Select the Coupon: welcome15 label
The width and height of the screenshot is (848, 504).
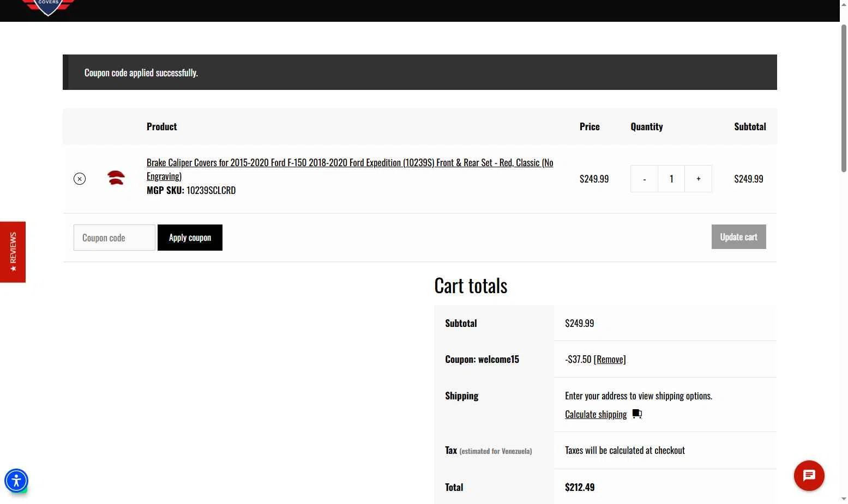[482, 359]
